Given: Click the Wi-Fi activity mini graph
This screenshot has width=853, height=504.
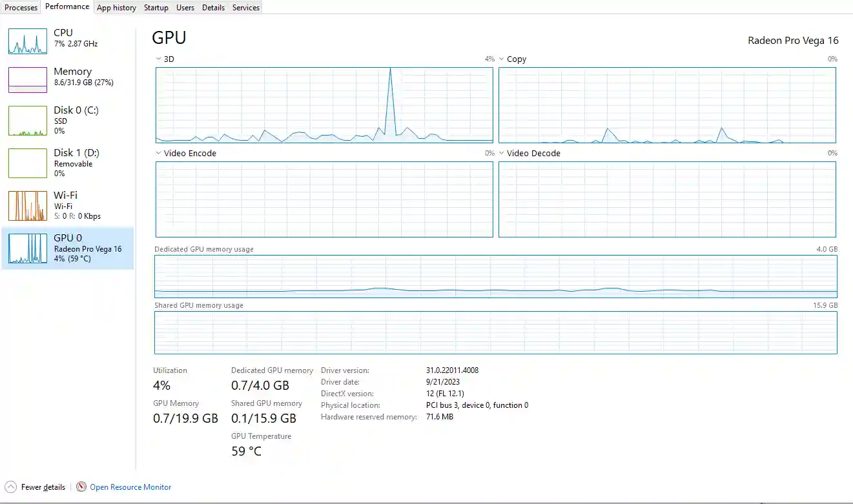Looking at the screenshot, I should [x=28, y=206].
